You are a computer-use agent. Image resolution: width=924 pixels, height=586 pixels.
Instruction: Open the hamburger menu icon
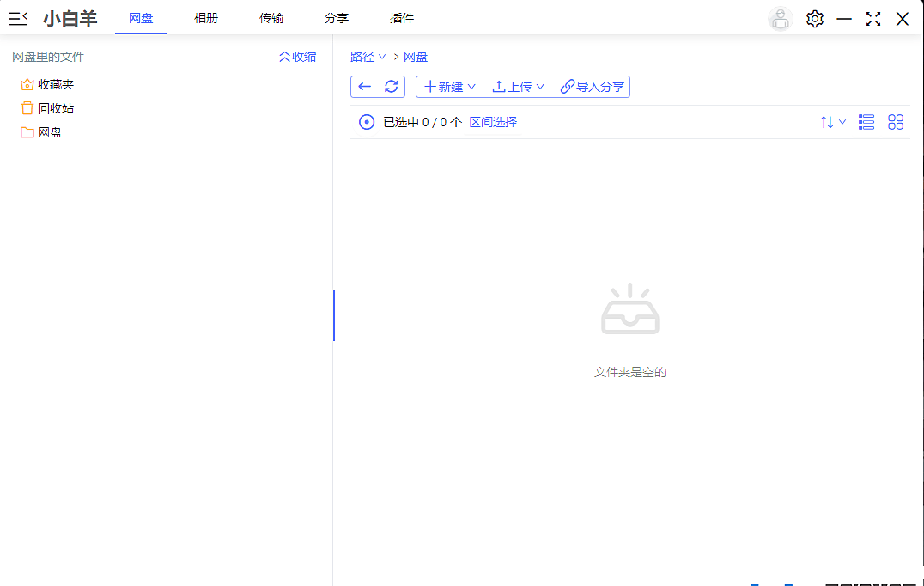pos(17,18)
